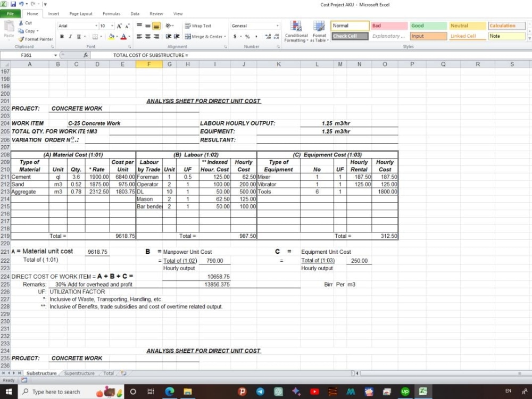Switch to the Insert tab

pos(54,14)
